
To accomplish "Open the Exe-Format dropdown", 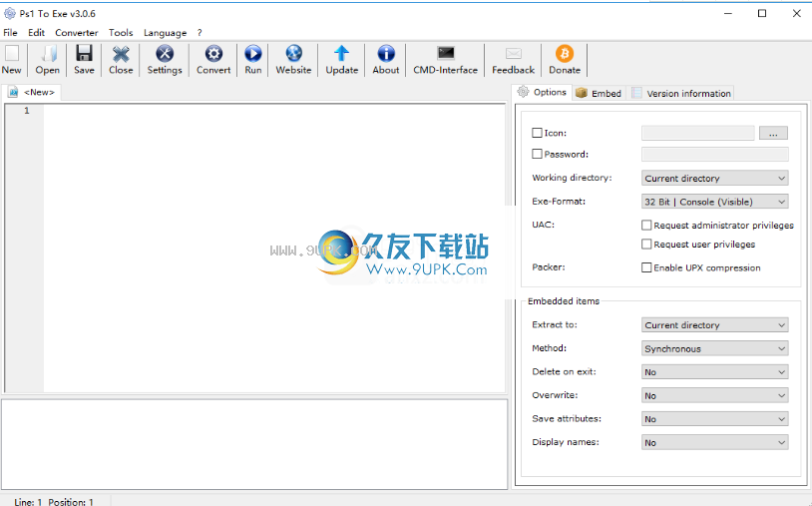I will pos(714,202).
